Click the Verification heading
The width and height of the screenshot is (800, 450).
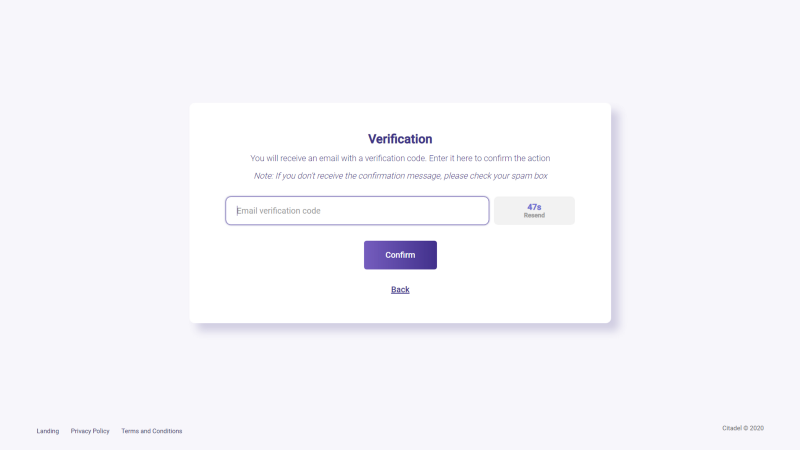pos(400,139)
